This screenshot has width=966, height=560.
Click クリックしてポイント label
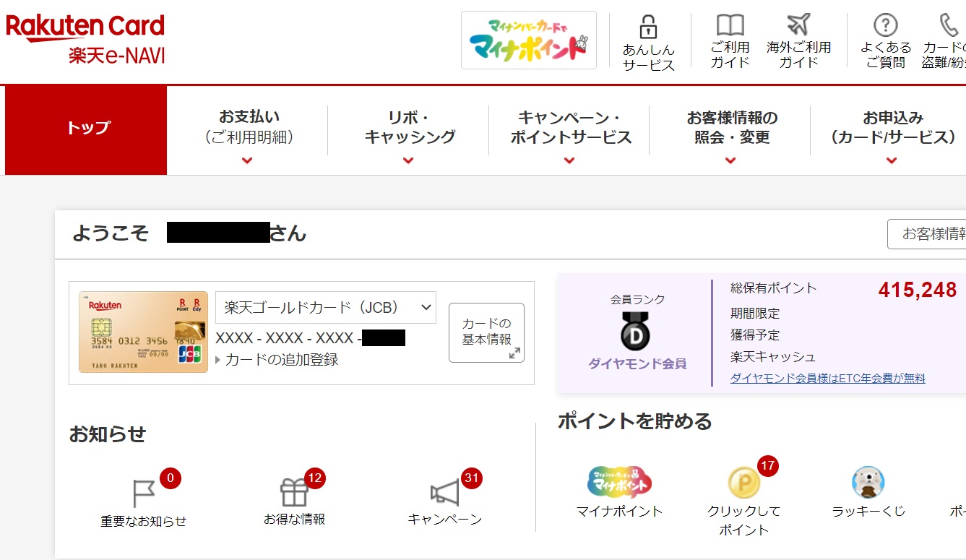743,520
